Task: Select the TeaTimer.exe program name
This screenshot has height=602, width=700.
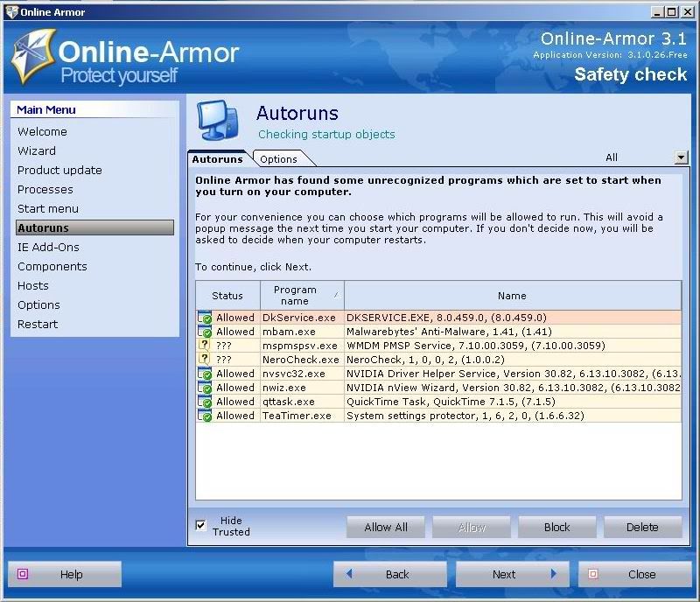Action: pyautogui.click(x=297, y=416)
